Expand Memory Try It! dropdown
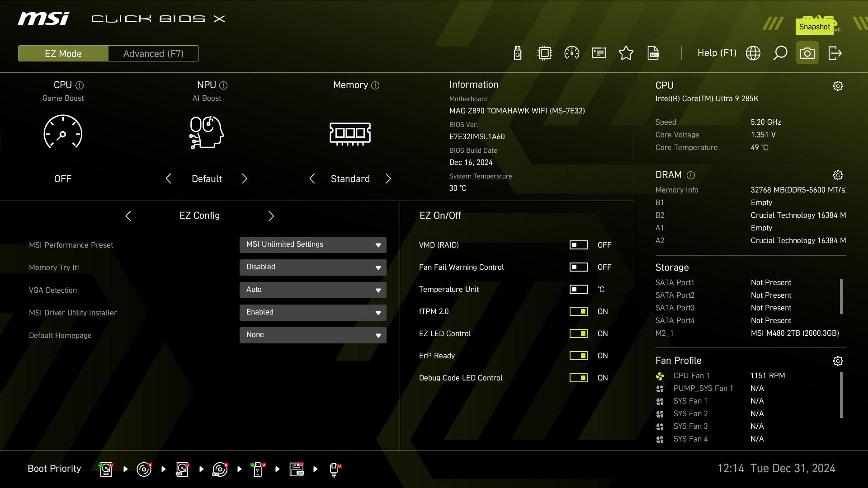868x488 pixels. pos(378,266)
